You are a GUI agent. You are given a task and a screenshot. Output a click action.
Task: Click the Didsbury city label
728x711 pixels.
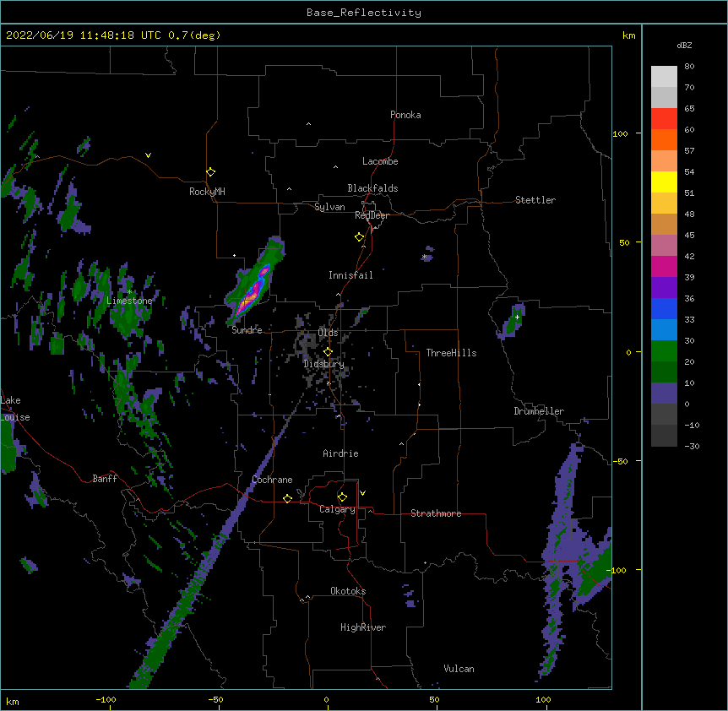(x=324, y=364)
